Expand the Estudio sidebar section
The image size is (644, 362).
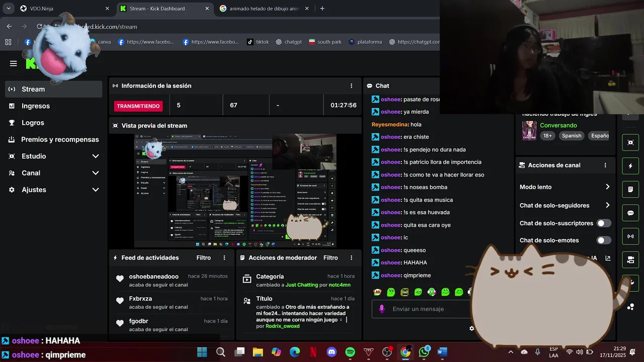96,156
